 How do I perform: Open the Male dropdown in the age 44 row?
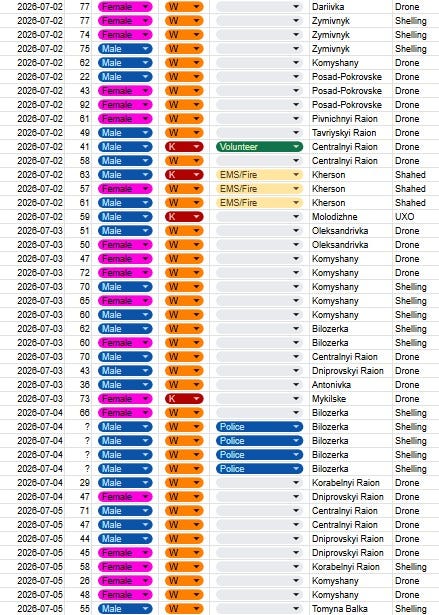tap(125, 539)
